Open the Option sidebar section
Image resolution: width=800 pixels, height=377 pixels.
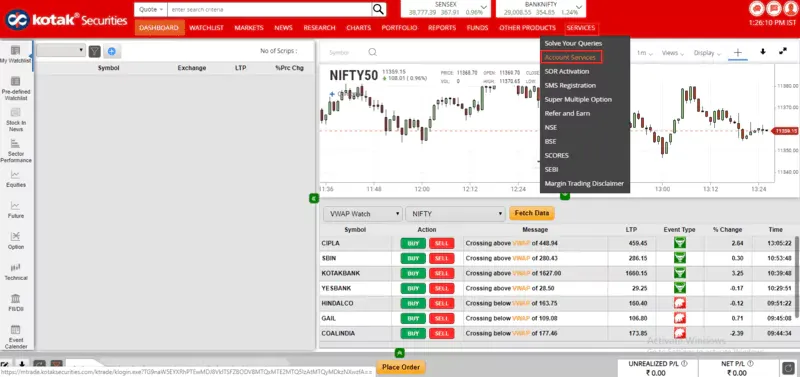[15, 241]
